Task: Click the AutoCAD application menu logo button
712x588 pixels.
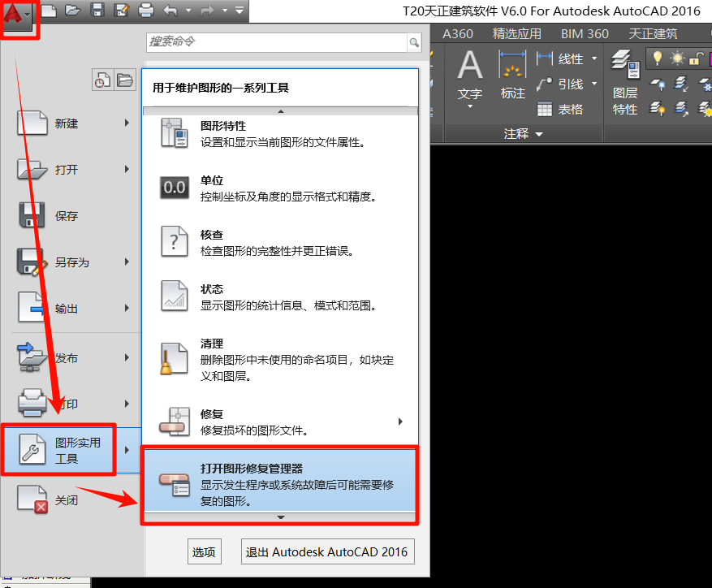Action: (x=15, y=15)
